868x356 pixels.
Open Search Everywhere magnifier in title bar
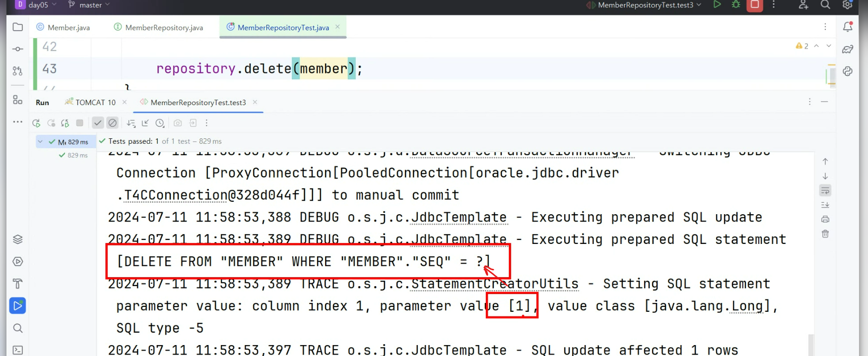[825, 4]
